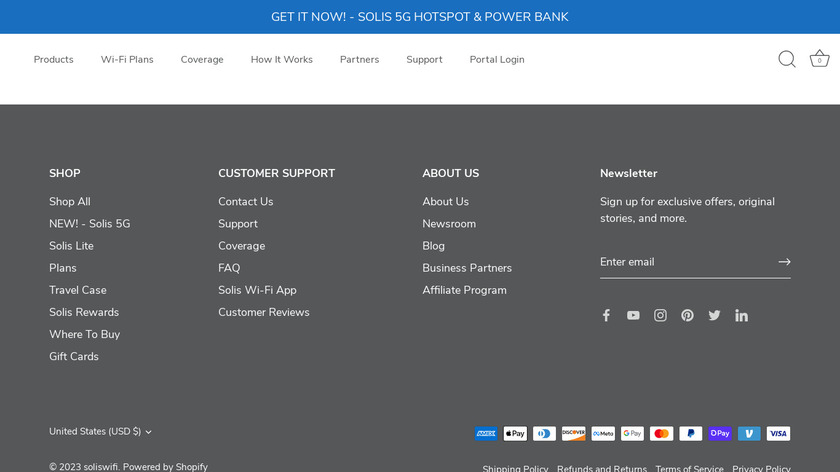Screen dimensions: 840x472
Task: Submit newsletter email arrow
Action: click(x=784, y=261)
